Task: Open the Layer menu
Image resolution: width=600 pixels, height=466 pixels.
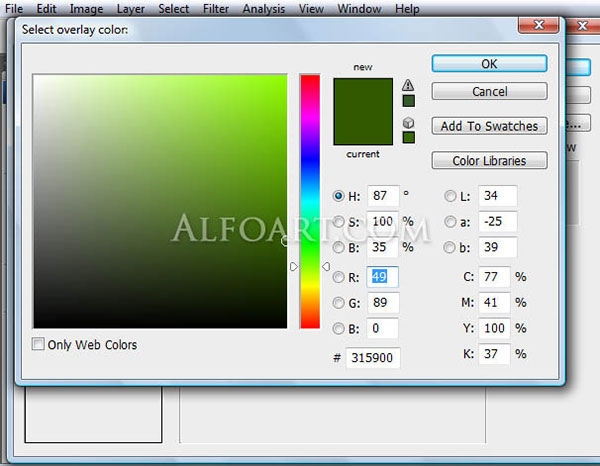Action: pos(130,8)
